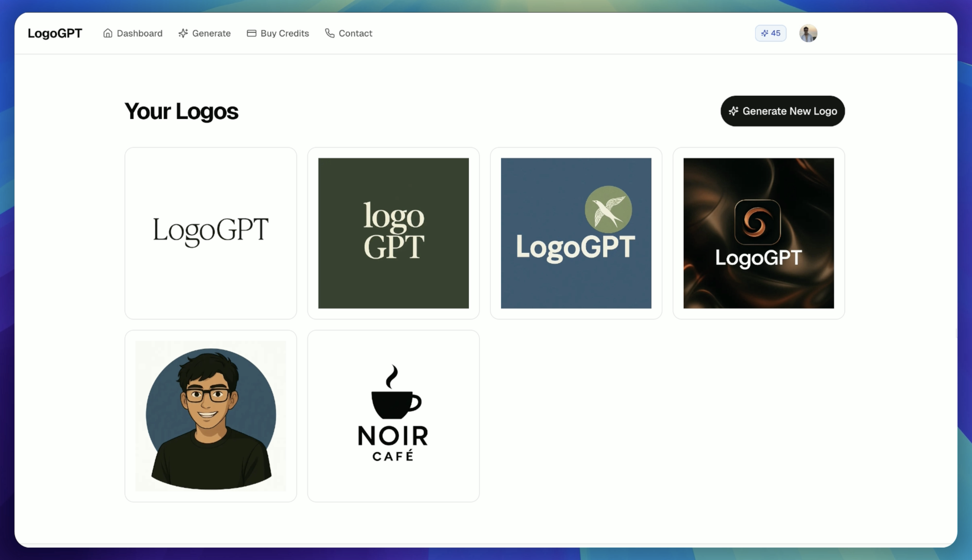Click the Generate sparkle icon in navbar
This screenshot has height=560, width=972.
click(x=183, y=33)
